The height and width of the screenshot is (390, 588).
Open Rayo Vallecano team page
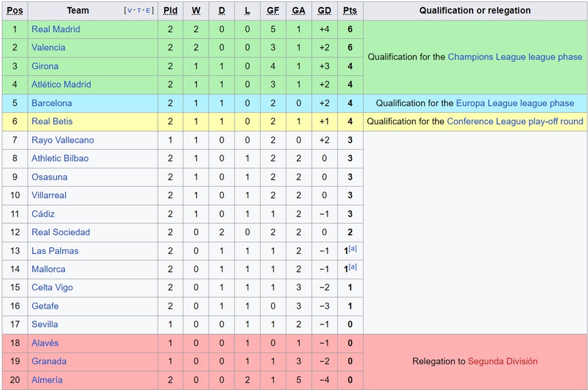63,140
